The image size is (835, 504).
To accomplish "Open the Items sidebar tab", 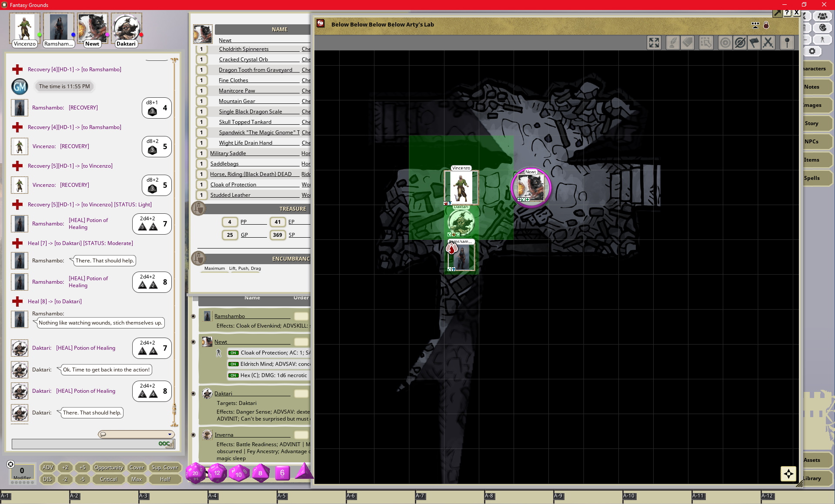I will [817, 160].
